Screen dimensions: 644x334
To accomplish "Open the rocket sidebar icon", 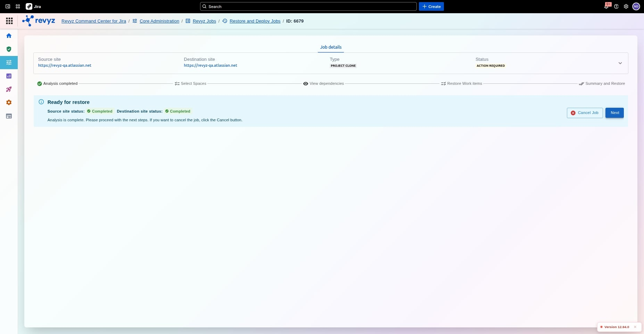I will (x=9, y=89).
